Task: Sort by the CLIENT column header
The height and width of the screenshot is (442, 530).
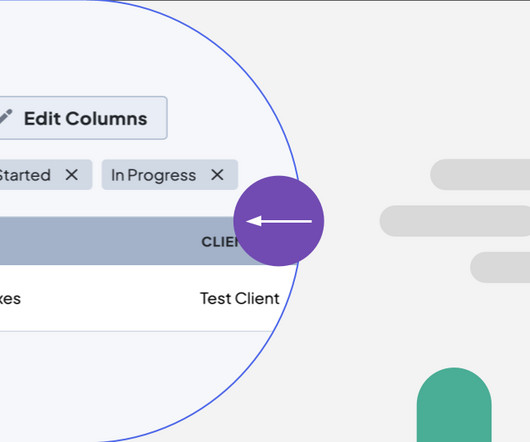Action: tap(220, 242)
